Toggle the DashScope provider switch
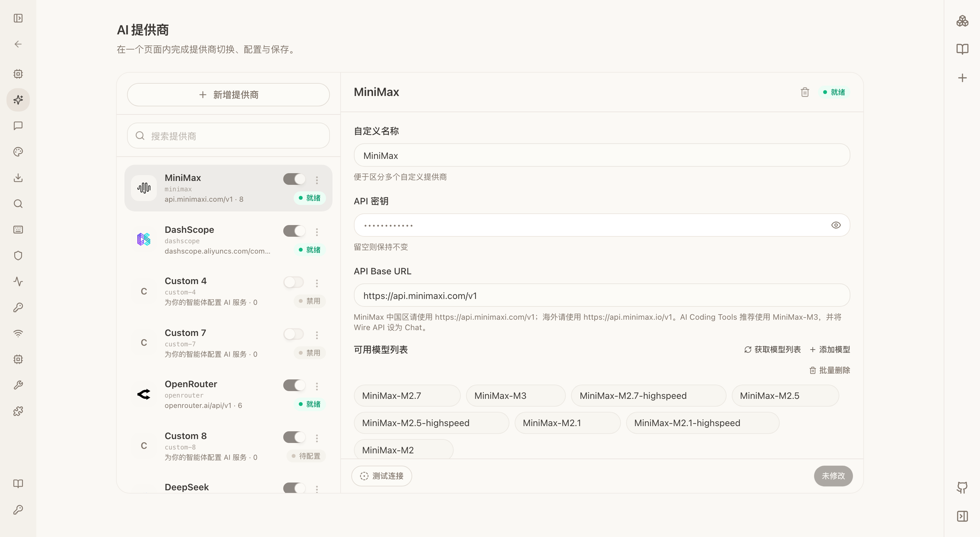The height and width of the screenshot is (537, 980). (294, 231)
